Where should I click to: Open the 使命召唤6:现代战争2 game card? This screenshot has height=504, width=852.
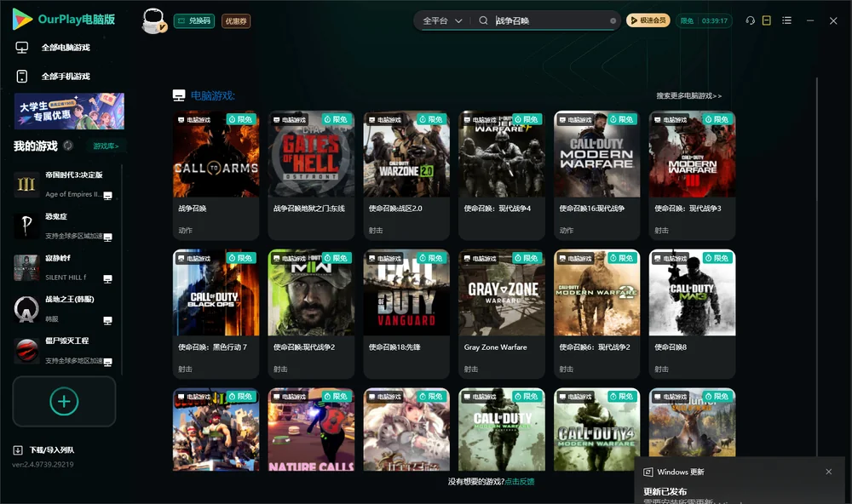(597, 314)
